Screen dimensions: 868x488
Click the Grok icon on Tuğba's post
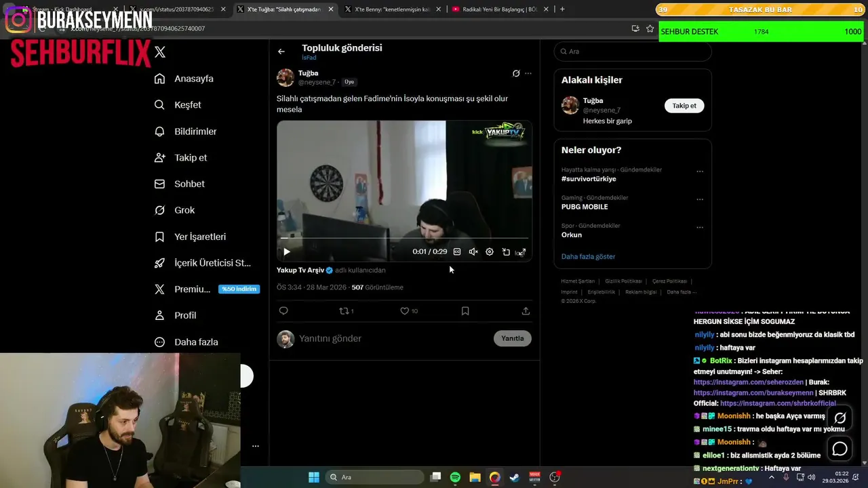516,73
